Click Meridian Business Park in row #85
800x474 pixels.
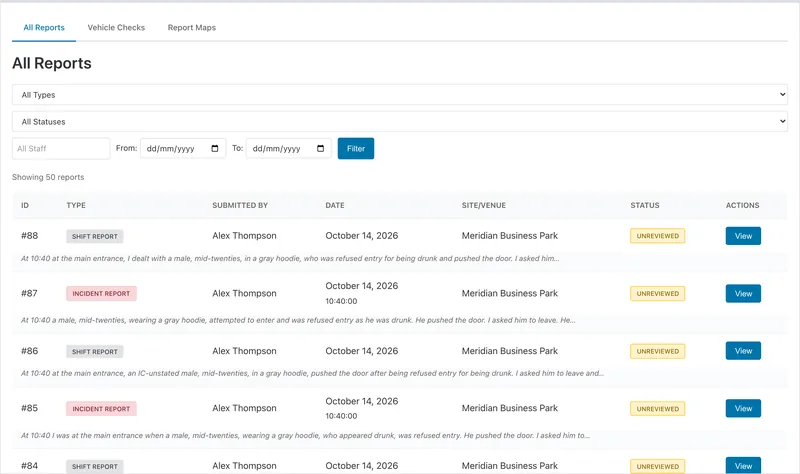click(510, 408)
